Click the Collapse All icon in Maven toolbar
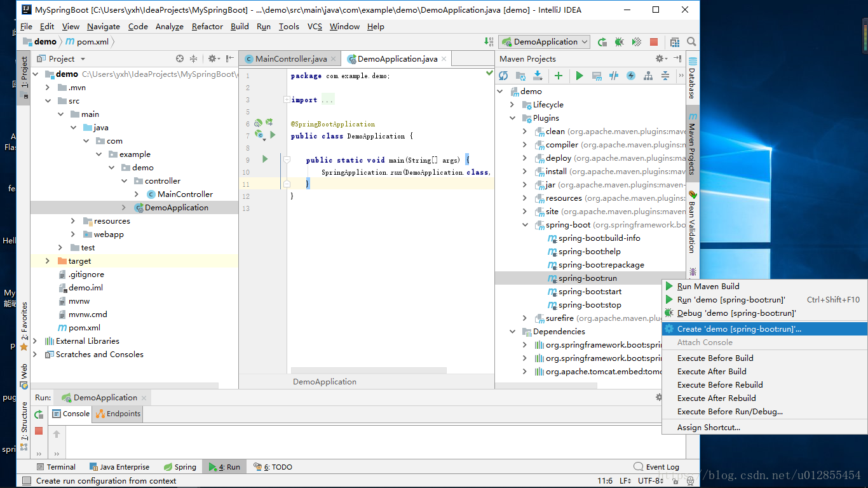 [665, 76]
